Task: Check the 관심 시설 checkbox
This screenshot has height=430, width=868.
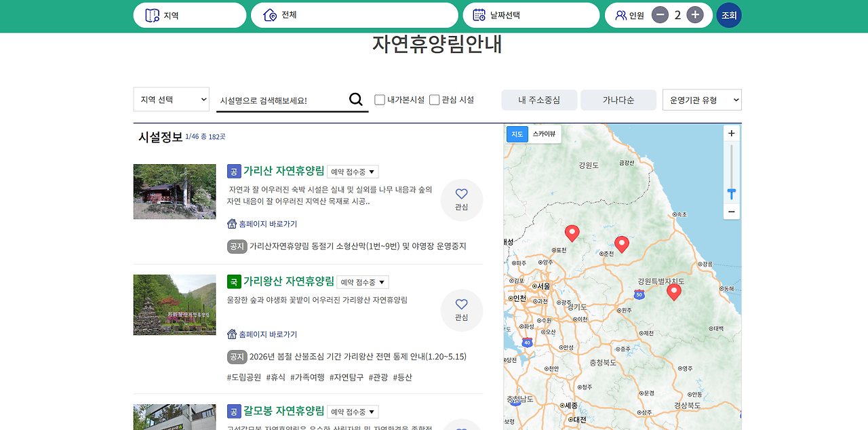Action: tap(435, 100)
